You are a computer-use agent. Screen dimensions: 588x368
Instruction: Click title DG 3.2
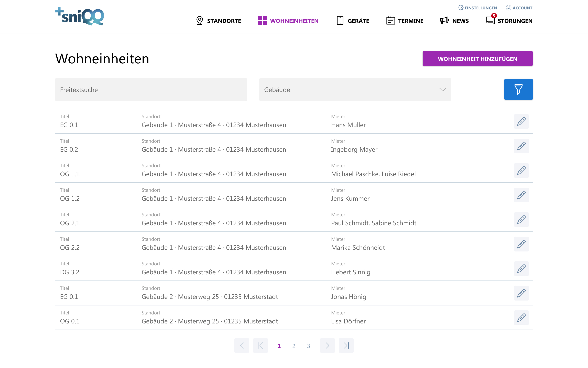(69, 272)
